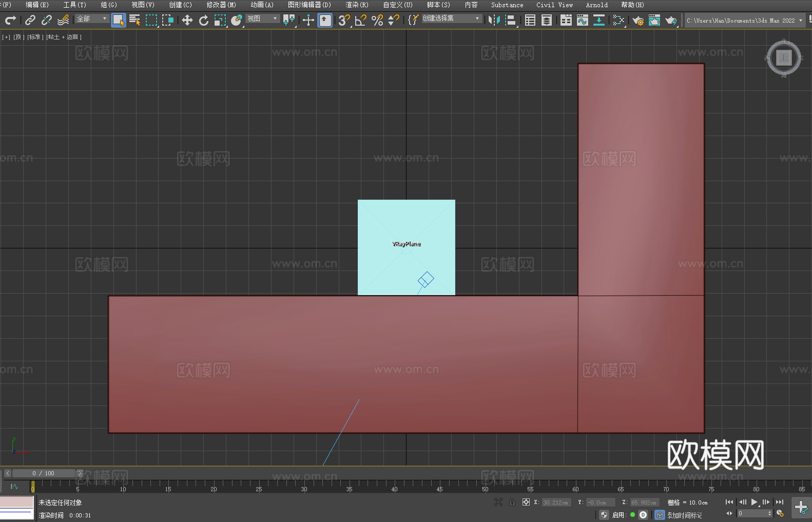Activate the Select Object tool

pyautogui.click(x=119, y=20)
